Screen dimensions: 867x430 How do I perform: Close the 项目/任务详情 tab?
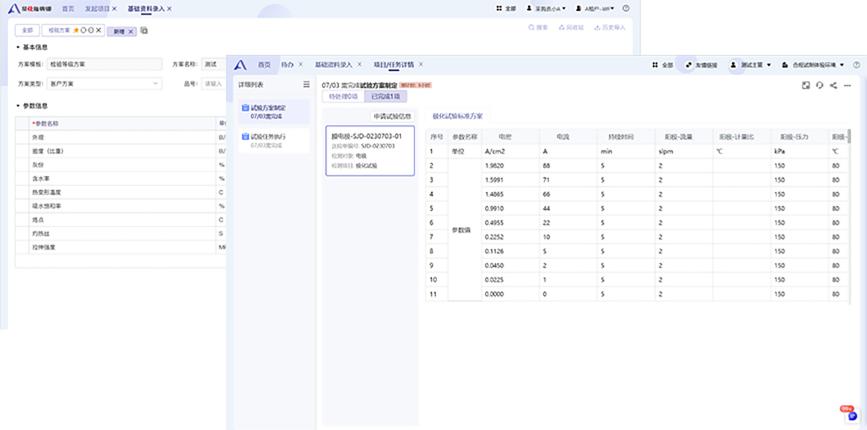[420, 64]
